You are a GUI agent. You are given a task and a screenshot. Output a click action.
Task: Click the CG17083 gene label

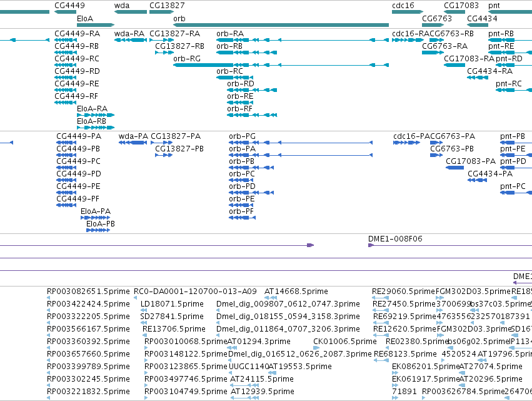461,6
